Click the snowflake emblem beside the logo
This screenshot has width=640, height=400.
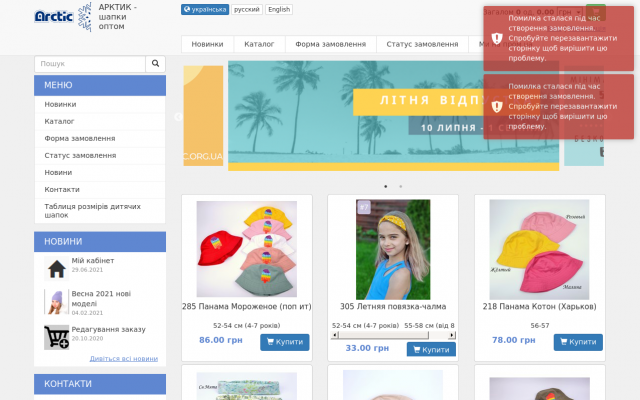click(x=85, y=17)
